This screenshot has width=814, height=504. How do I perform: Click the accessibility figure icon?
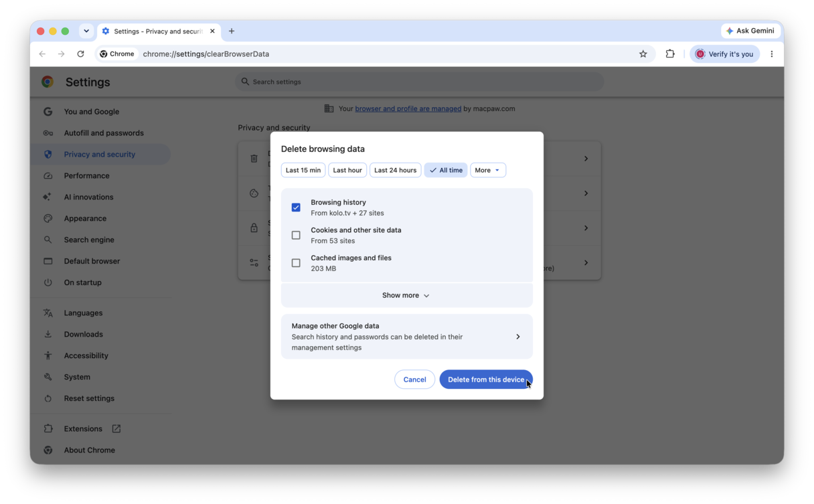pos(48,356)
